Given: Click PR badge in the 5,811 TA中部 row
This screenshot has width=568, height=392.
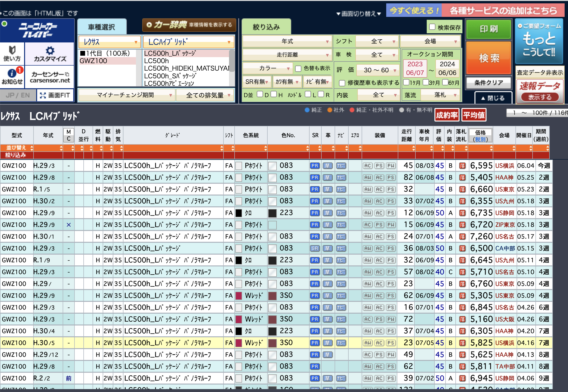Looking at the screenshot, I should [315, 367].
